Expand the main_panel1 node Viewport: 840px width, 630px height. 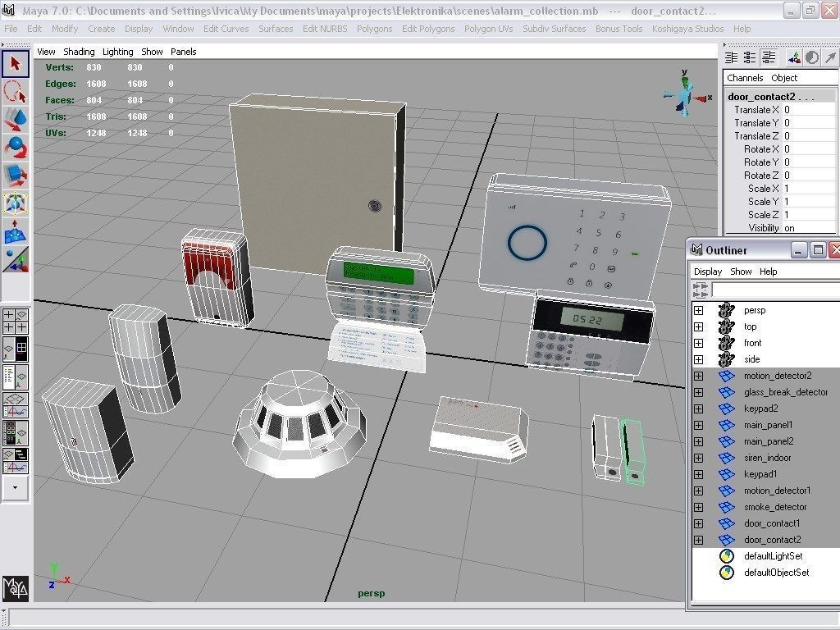(699, 426)
